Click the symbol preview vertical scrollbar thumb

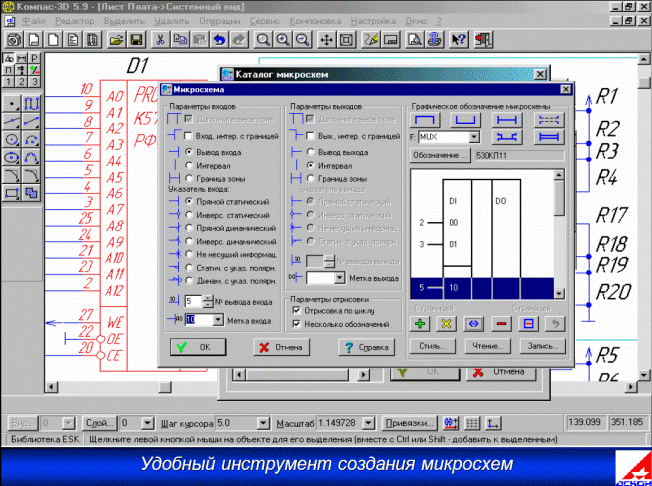pyautogui.click(x=559, y=198)
